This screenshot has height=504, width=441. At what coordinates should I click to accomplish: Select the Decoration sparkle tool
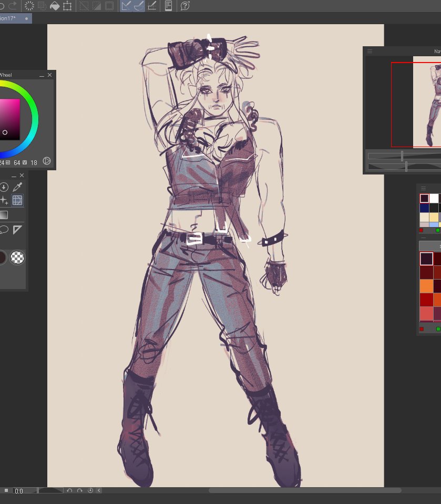(x=4, y=200)
